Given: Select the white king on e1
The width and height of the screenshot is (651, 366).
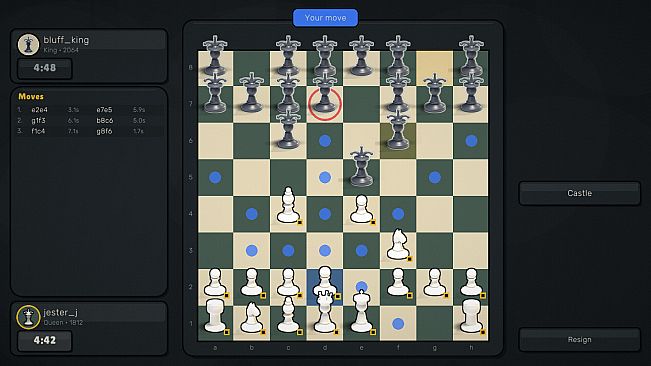Looking at the screenshot, I should pyautogui.click(x=361, y=311).
